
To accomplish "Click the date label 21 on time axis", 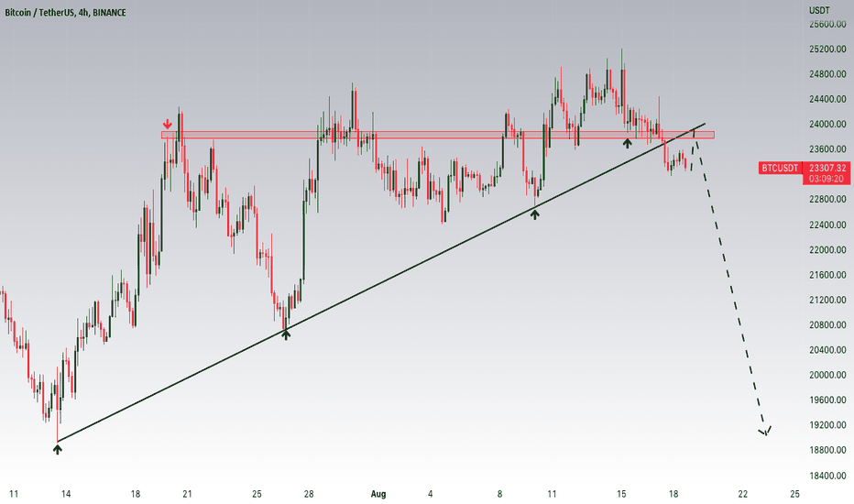I will [187, 494].
